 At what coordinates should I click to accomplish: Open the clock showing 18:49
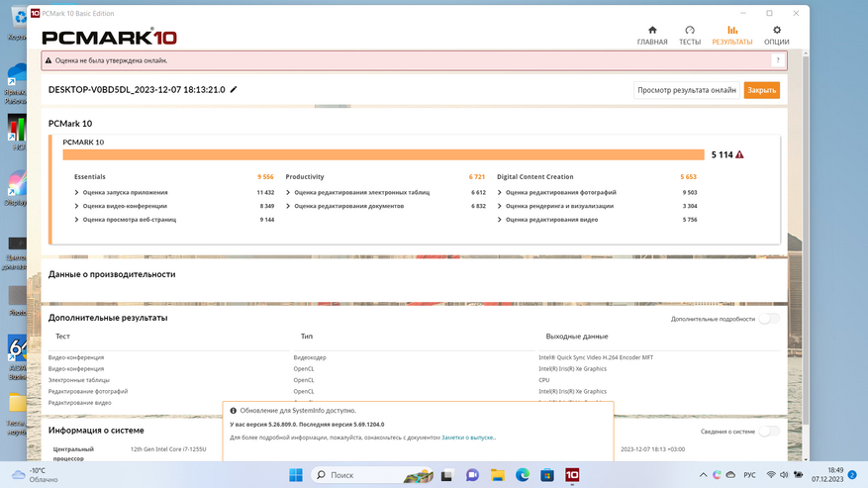point(827,475)
